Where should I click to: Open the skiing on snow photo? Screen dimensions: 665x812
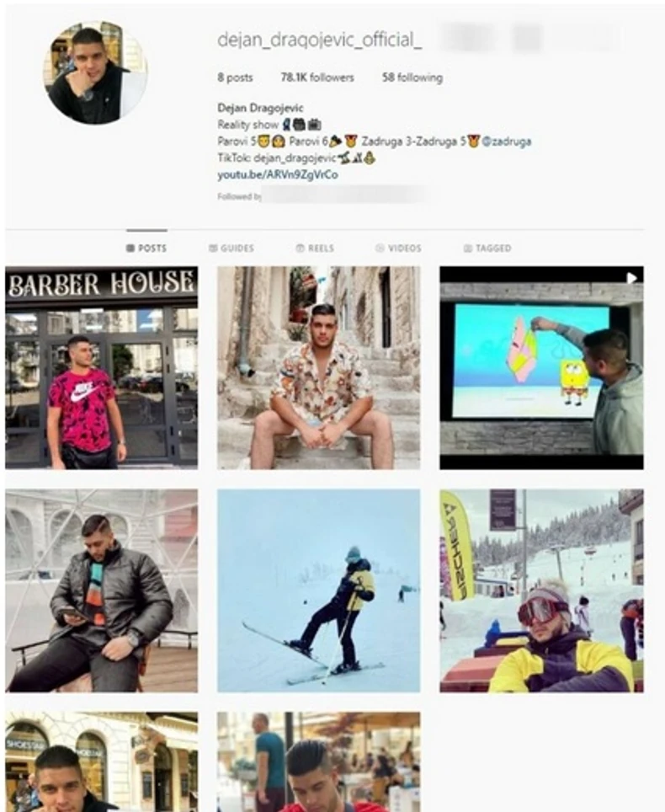point(319,590)
